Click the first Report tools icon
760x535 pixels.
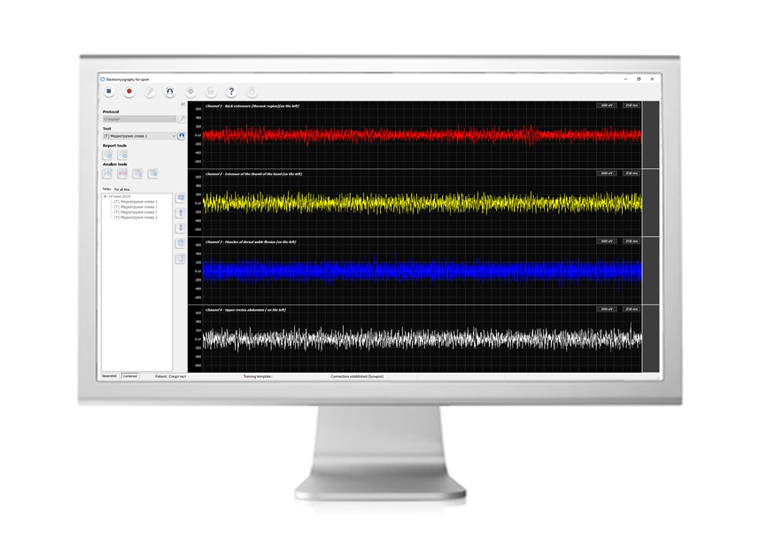tap(108, 155)
